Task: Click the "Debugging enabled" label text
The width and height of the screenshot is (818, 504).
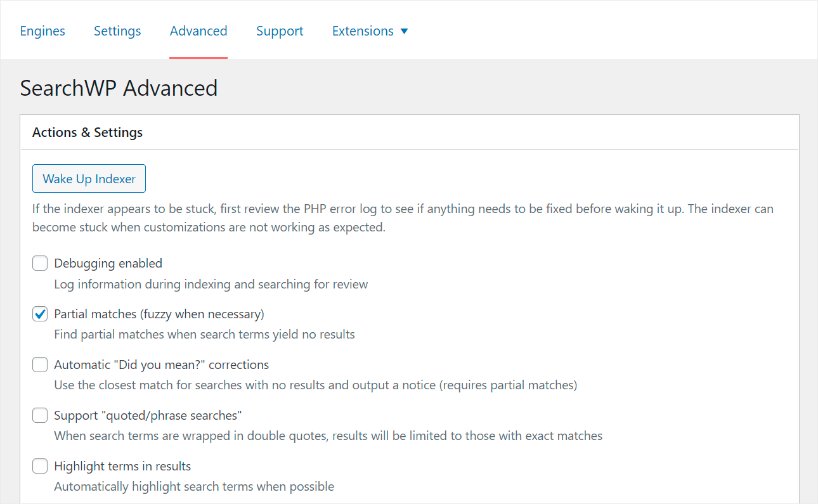Action: coord(108,262)
